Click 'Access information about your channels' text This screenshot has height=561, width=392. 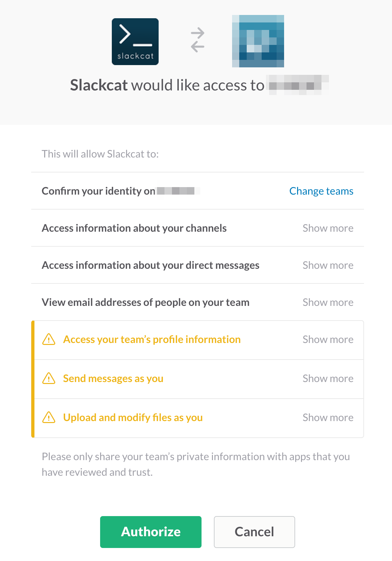[134, 228]
